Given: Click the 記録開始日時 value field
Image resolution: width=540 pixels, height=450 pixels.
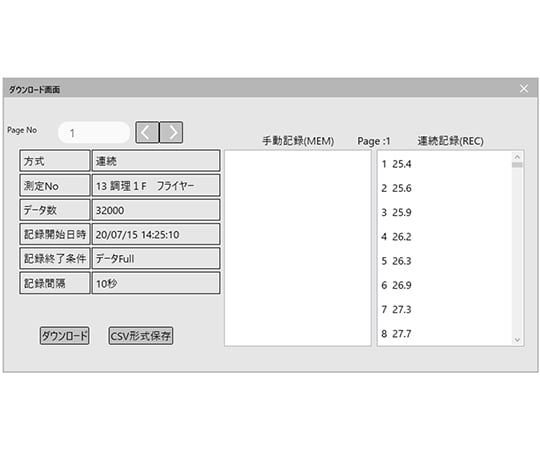Looking at the screenshot, I should pyautogui.click(x=156, y=234).
